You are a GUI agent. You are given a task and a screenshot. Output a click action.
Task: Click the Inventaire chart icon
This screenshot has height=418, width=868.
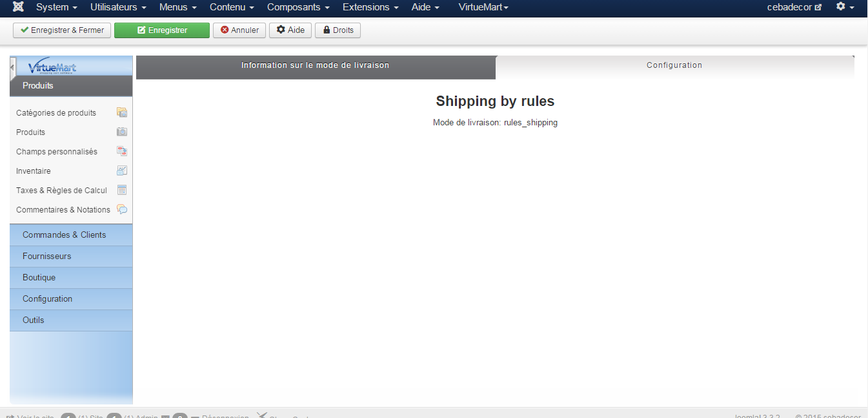pos(122,171)
